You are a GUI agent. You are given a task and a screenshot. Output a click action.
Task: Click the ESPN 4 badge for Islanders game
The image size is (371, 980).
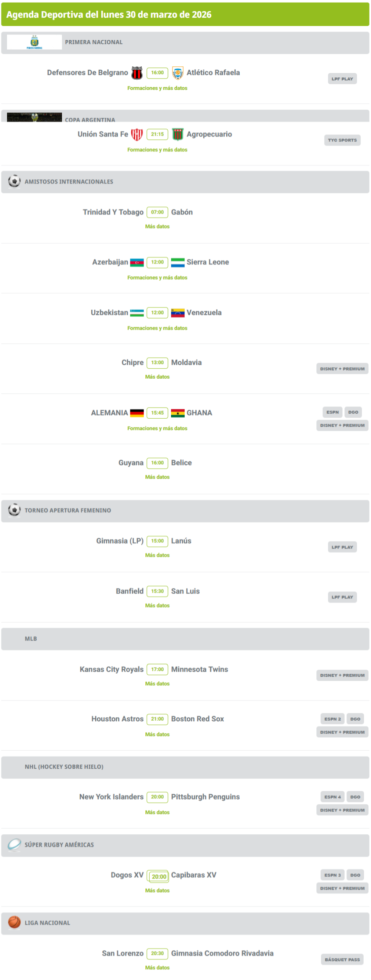332,797
